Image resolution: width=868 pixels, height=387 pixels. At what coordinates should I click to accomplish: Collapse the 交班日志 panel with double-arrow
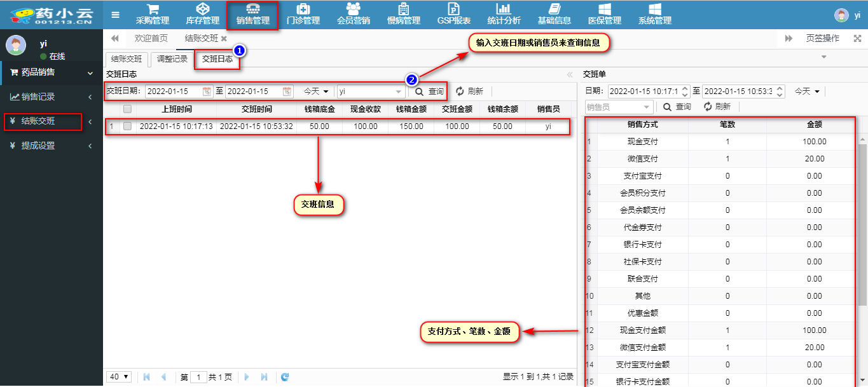(569, 74)
